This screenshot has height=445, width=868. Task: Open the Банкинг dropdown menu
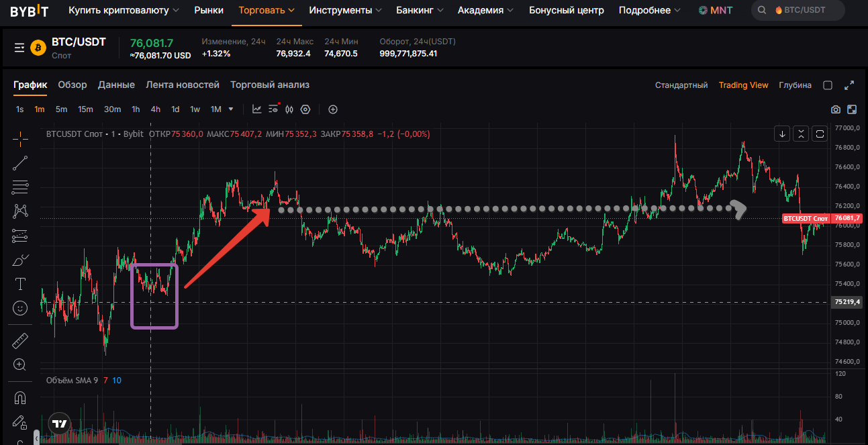coord(420,11)
